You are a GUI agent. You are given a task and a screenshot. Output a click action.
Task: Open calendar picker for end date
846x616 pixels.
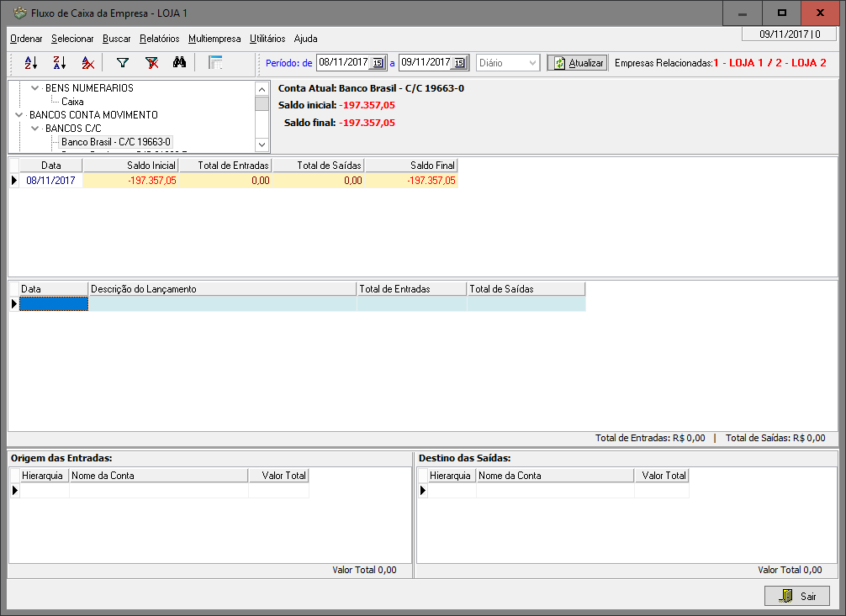pos(460,63)
